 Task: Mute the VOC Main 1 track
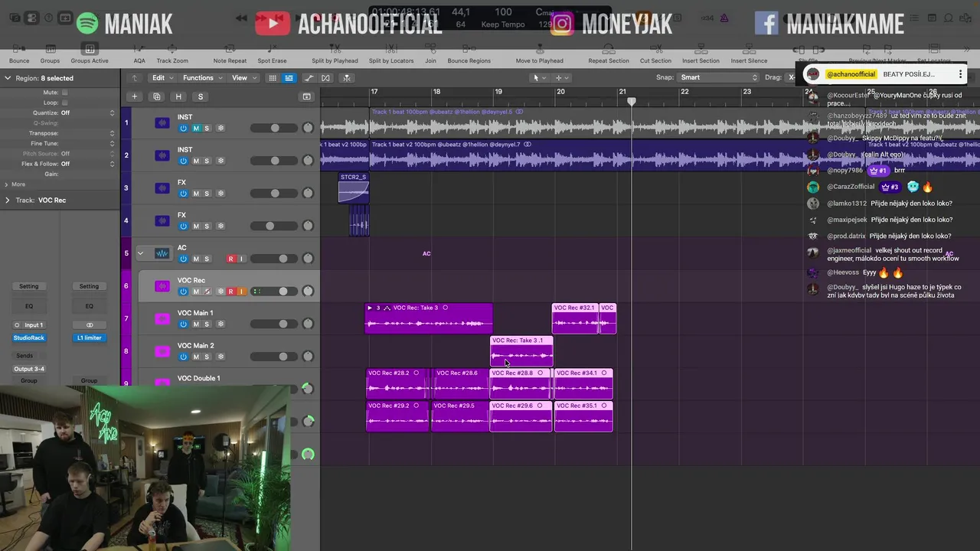[x=196, y=324]
